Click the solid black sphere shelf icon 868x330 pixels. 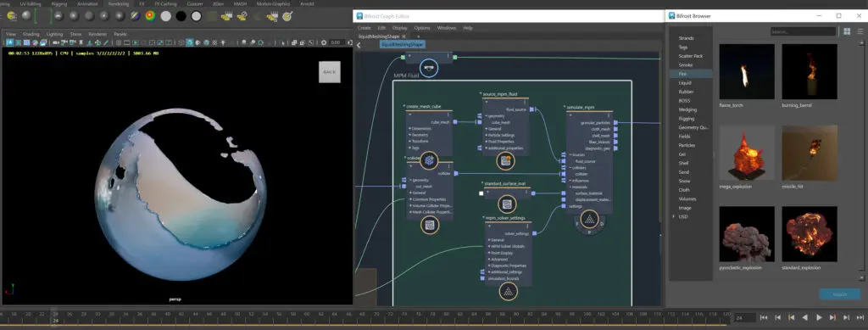point(181,16)
